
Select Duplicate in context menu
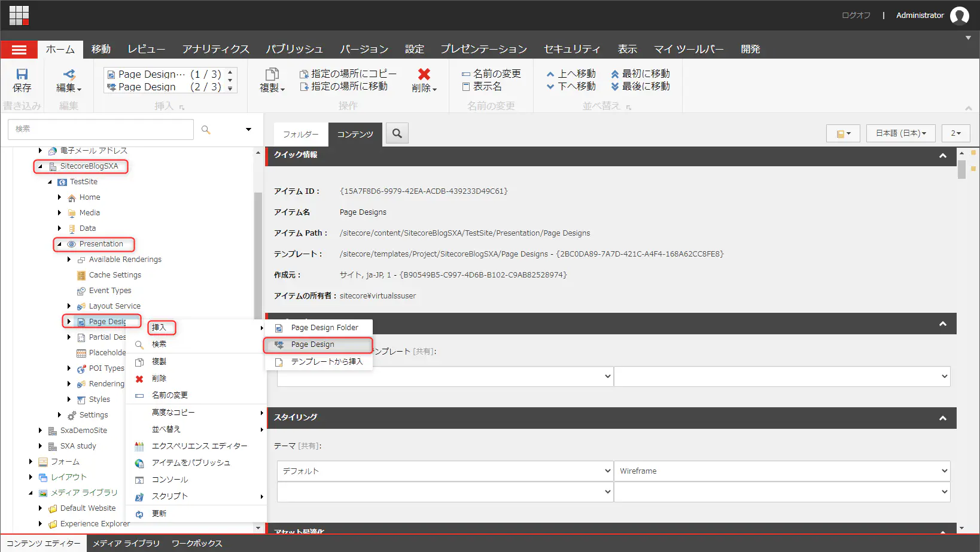coord(196,362)
